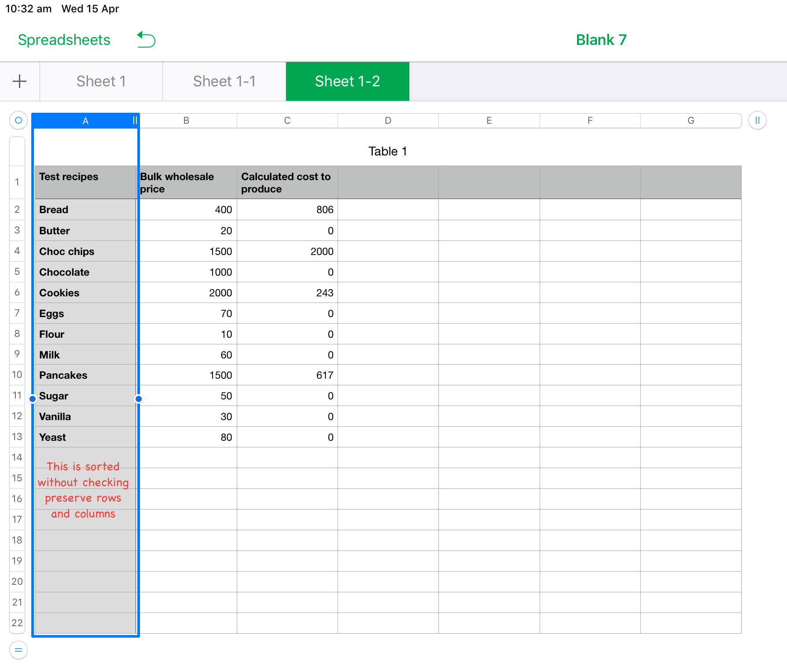787x672 pixels.
Task: Select the Table 1 title
Action: [387, 151]
